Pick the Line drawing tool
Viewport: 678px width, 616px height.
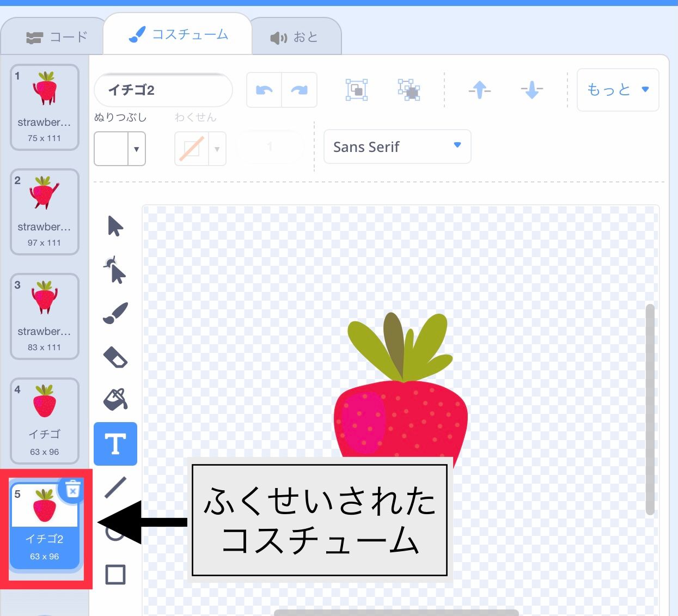click(x=115, y=486)
